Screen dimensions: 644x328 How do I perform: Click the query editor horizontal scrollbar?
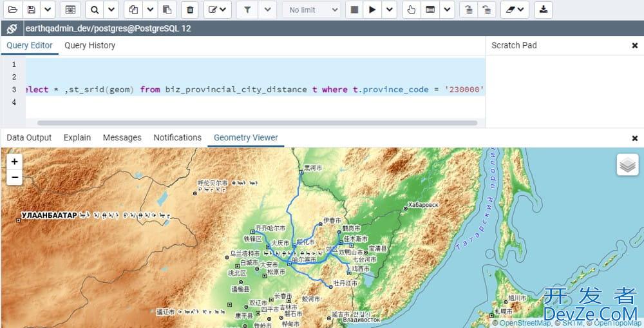click(x=258, y=122)
